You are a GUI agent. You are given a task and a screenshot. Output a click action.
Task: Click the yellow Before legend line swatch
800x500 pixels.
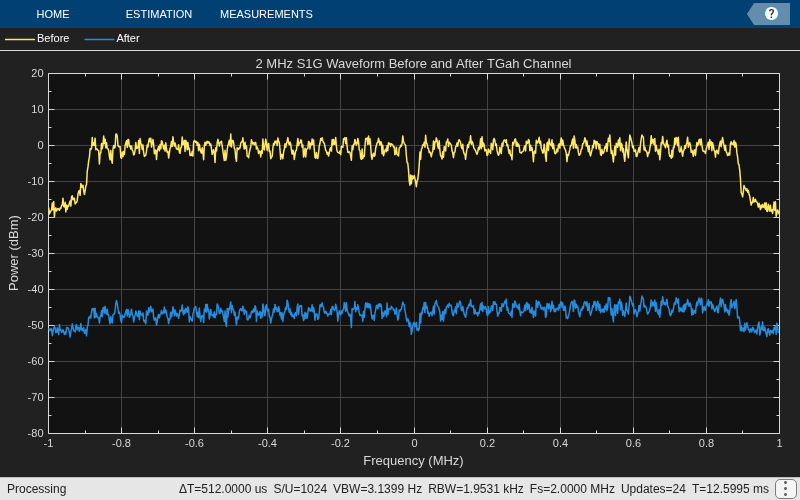point(19,39)
